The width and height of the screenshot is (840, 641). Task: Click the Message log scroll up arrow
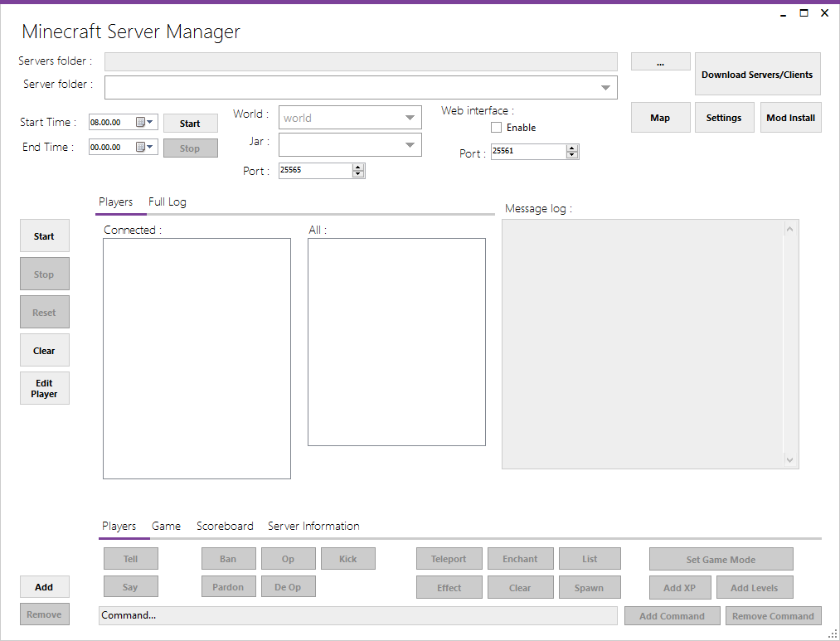[x=789, y=229]
